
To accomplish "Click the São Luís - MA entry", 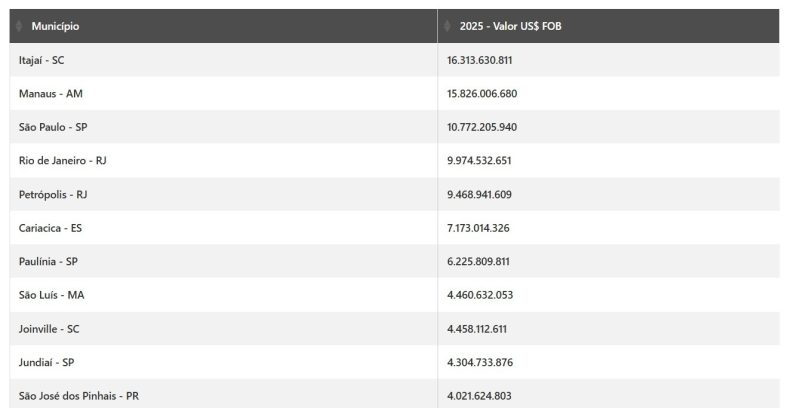I will 51,295.
